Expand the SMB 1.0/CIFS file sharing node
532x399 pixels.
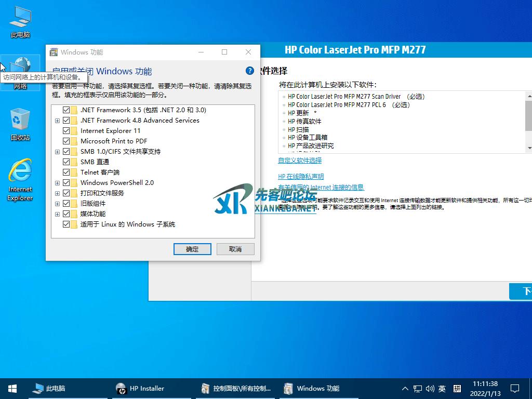click(57, 152)
